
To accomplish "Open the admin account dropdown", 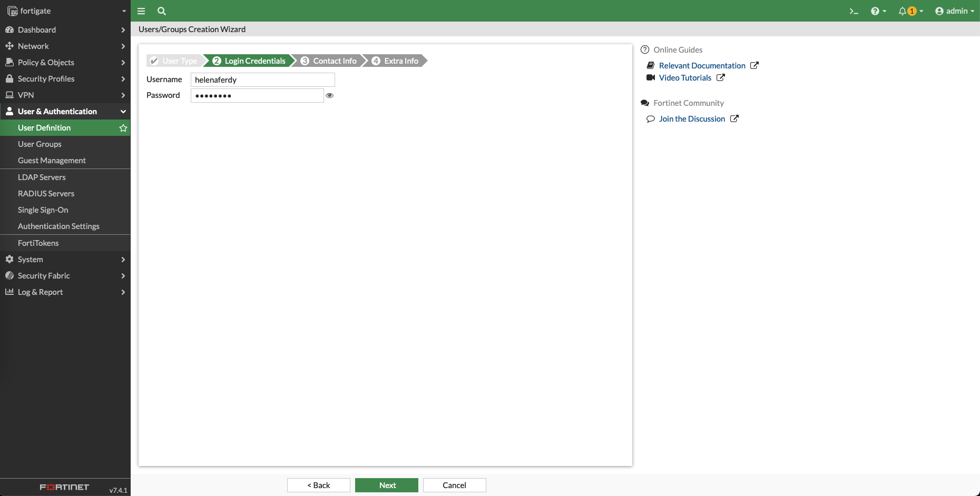I will point(955,11).
